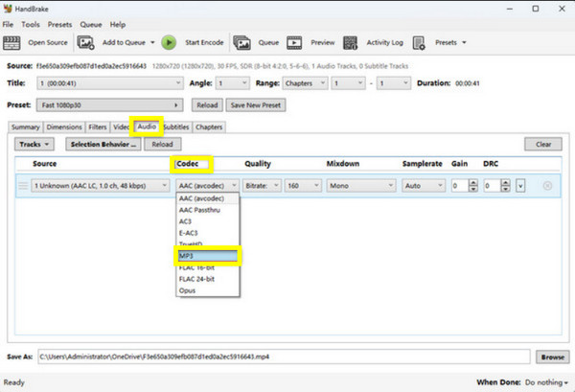
Task: Click the Add to Queue icon
Action: [85, 42]
